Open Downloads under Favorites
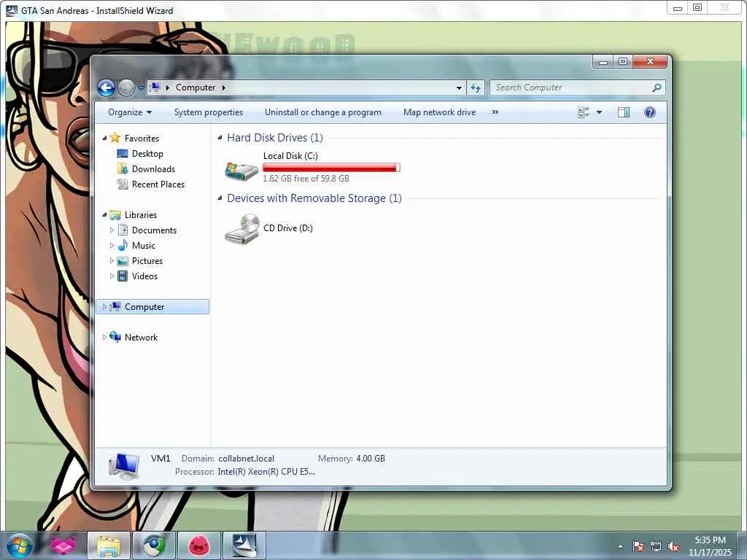The height and width of the screenshot is (560, 747). coord(153,169)
